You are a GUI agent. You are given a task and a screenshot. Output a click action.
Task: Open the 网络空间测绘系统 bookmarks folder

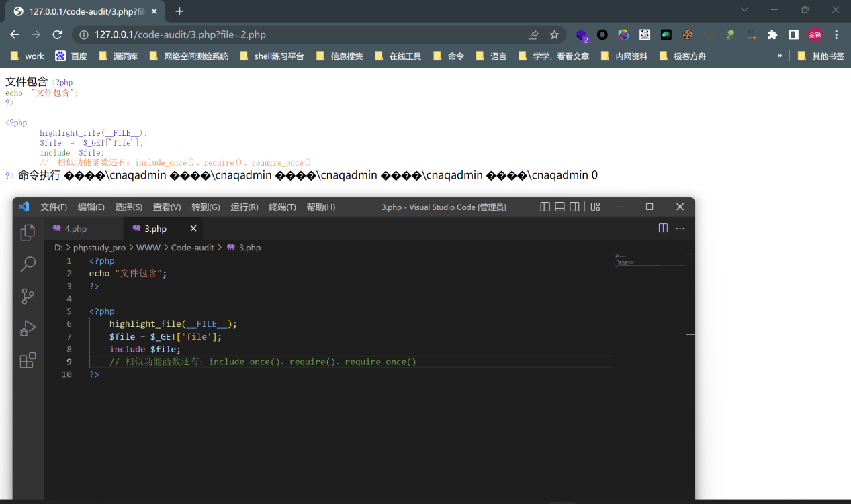189,56
